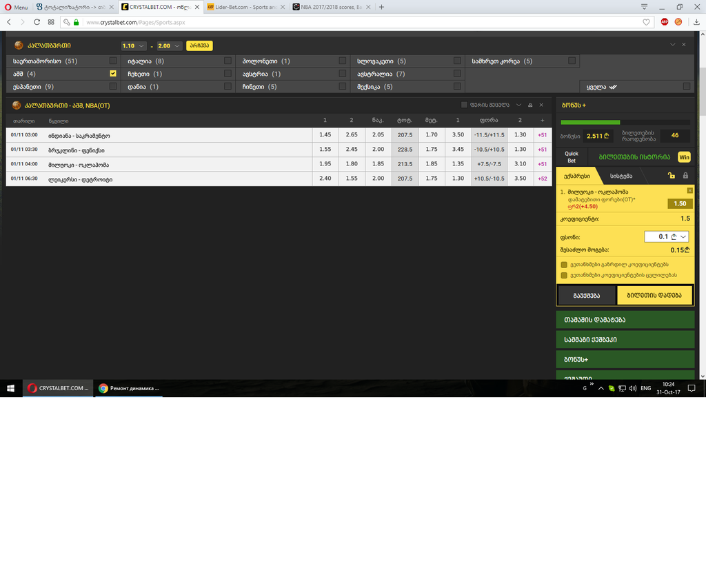Switch to the NBA 2017/2018 scores tab
The height and width of the screenshot is (588, 706).
(331, 7)
